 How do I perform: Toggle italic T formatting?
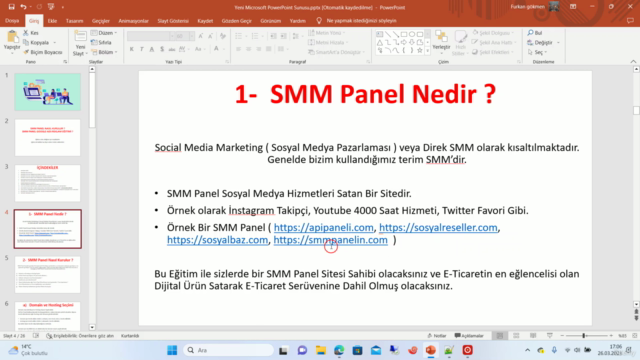(142, 49)
